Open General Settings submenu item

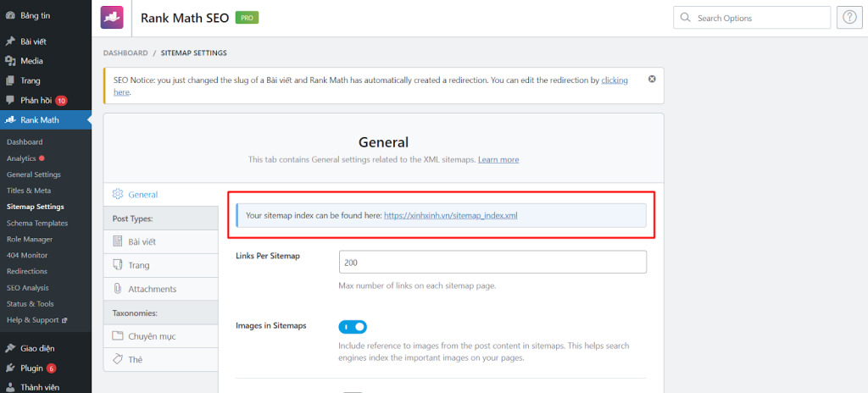pos(34,174)
